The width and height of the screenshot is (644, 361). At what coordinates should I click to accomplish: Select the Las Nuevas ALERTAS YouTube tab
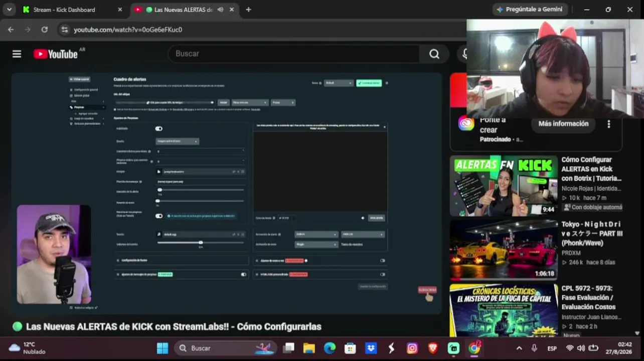coord(184,10)
